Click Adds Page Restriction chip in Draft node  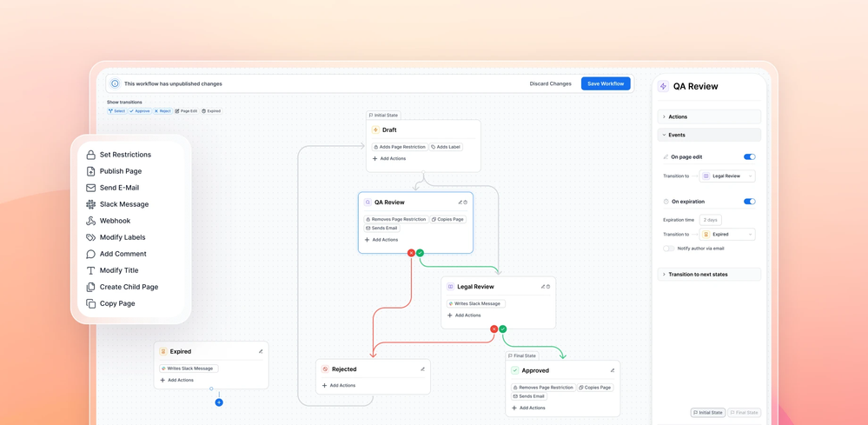(x=400, y=147)
